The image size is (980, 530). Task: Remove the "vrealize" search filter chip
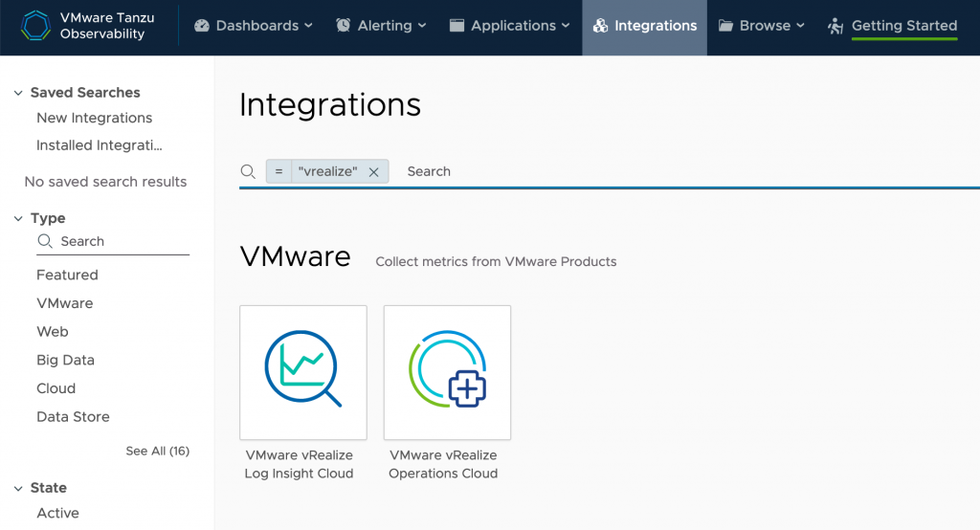374,172
